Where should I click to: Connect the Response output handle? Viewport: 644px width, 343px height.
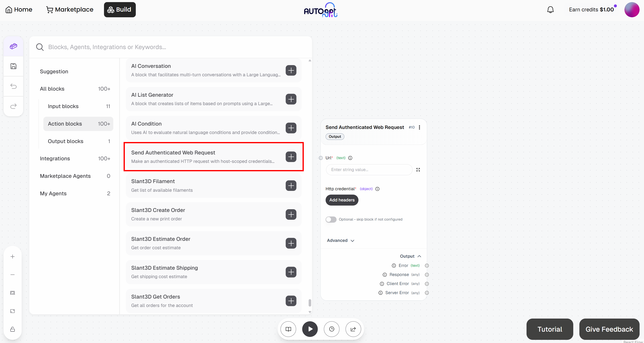click(x=427, y=275)
